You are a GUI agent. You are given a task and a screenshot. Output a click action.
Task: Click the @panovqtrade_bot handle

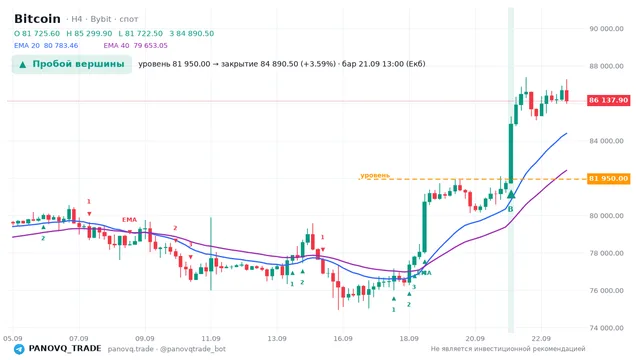pyautogui.click(x=193, y=349)
